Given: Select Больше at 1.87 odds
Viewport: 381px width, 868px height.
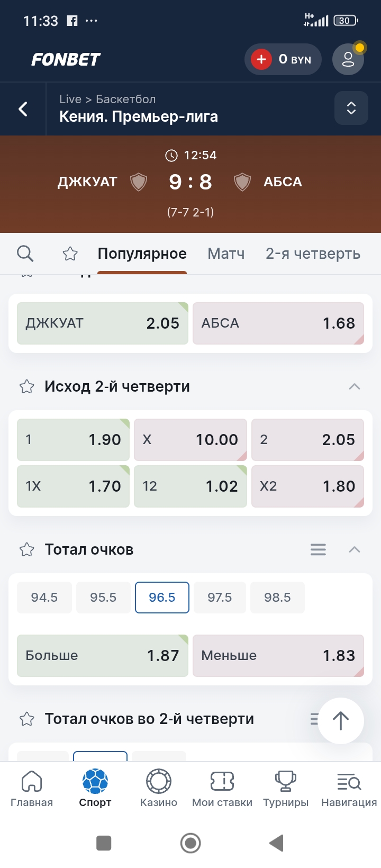Looking at the screenshot, I should [x=103, y=656].
